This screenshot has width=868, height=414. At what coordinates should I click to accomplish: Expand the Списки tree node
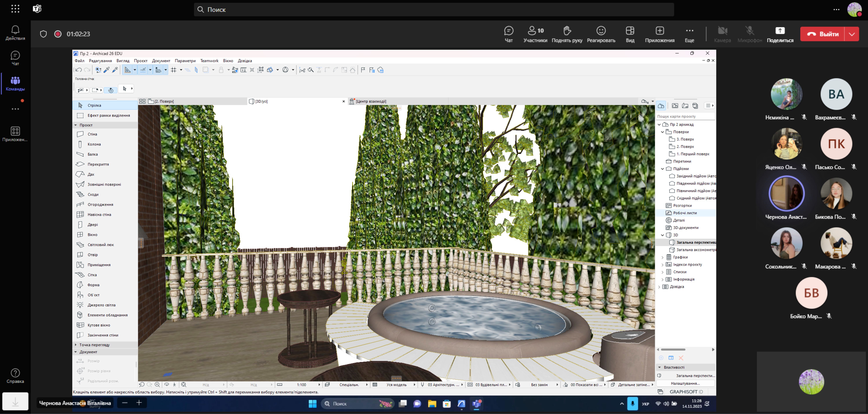[x=662, y=272]
